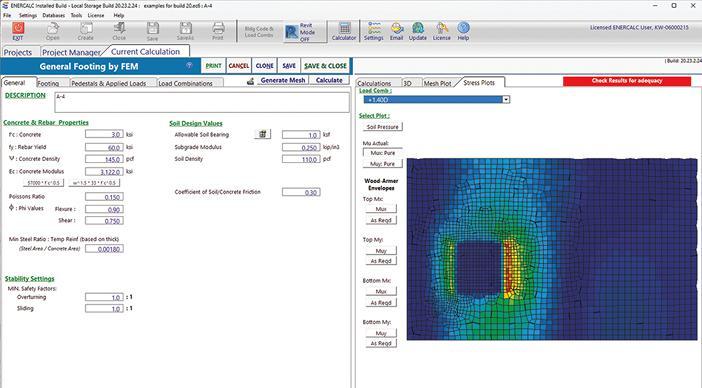Click the Email toolbar icon
Viewport: 702px width, 388px height.
tap(396, 28)
